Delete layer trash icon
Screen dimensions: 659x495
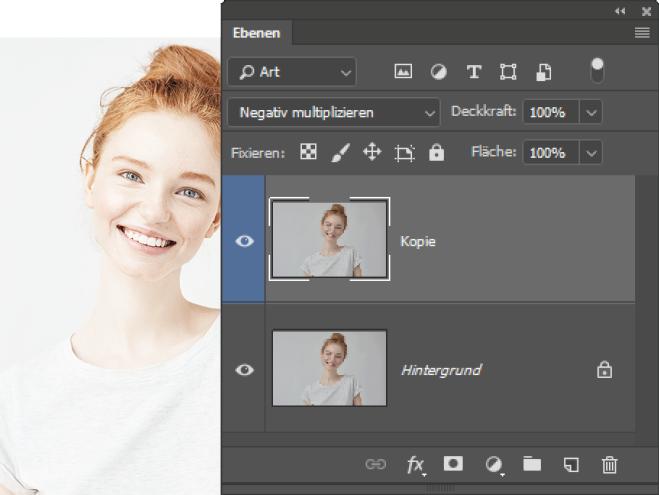(x=609, y=465)
